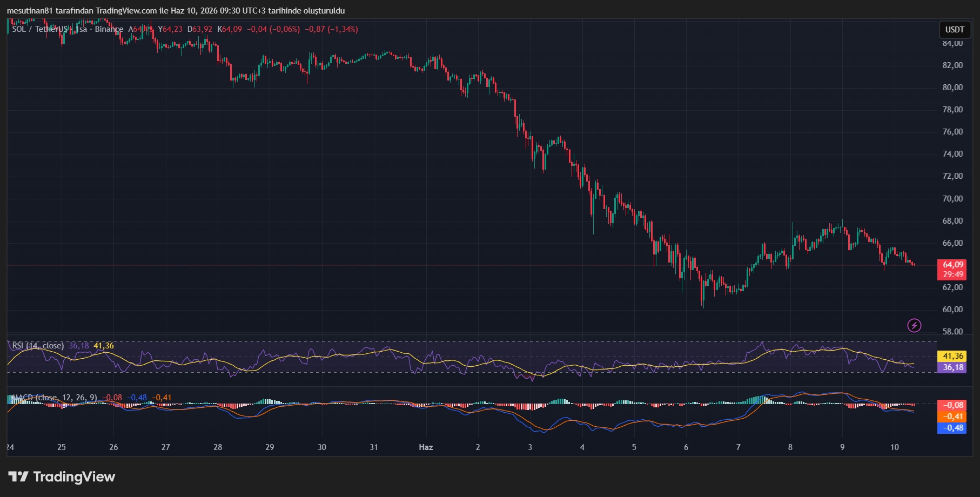Click the purple 36,18 RSI value label
The height and width of the screenshot is (497, 980).
[x=953, y=367]
